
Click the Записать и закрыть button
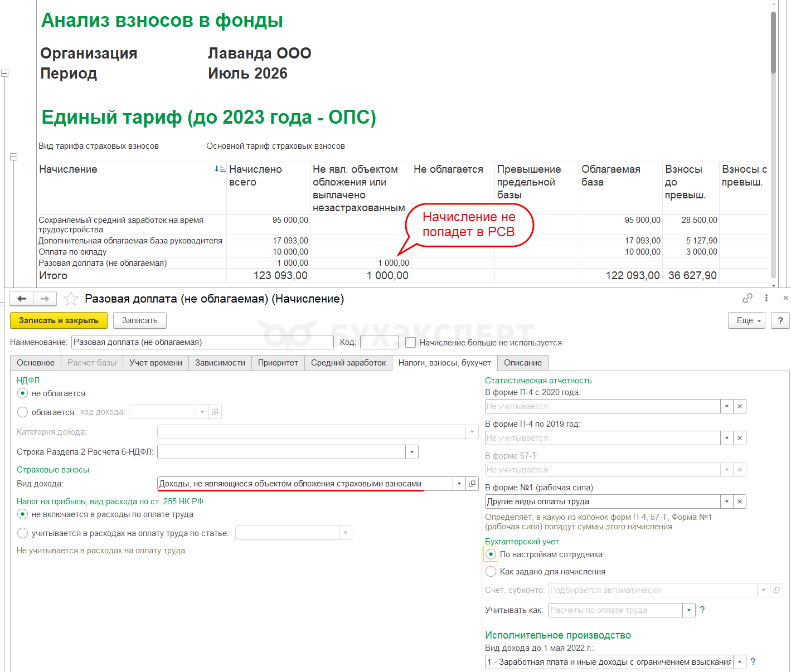coord(59,320)
